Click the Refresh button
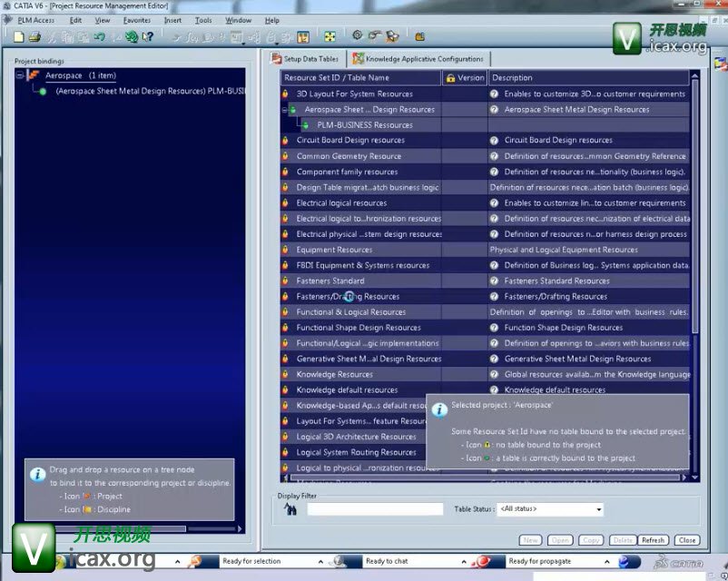Viewport: 728px width, 581px height. (x=653, y=540)
